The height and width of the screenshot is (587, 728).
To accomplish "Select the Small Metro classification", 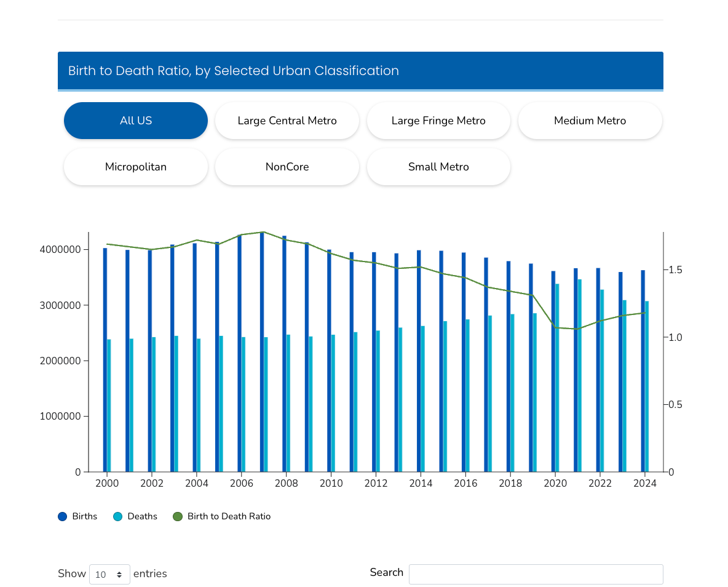I will (x=438, y=167).
